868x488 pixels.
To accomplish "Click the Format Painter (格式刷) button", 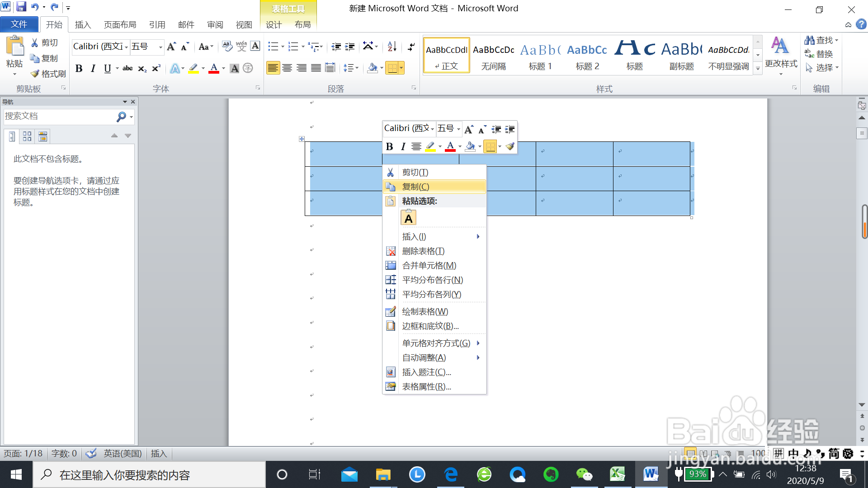I will [47, 74].
